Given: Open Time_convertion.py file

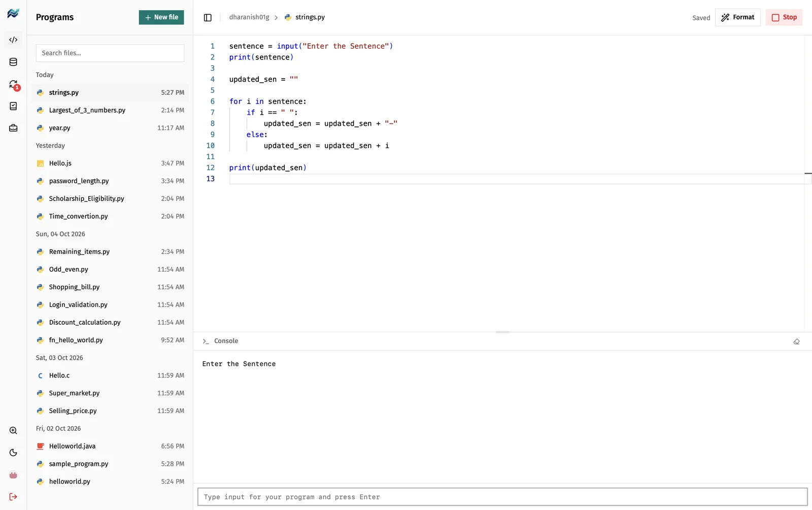Looking at the screenshot, I should (x=110, y=216).
